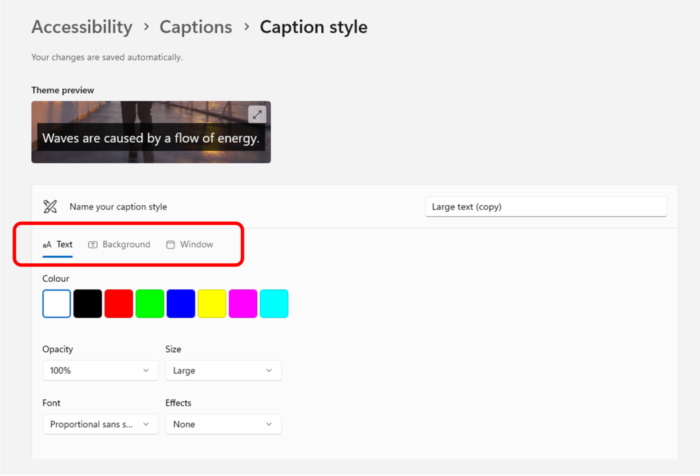Click the caption style name pencil icon
700x476 pixels.
tap(50, 207)
